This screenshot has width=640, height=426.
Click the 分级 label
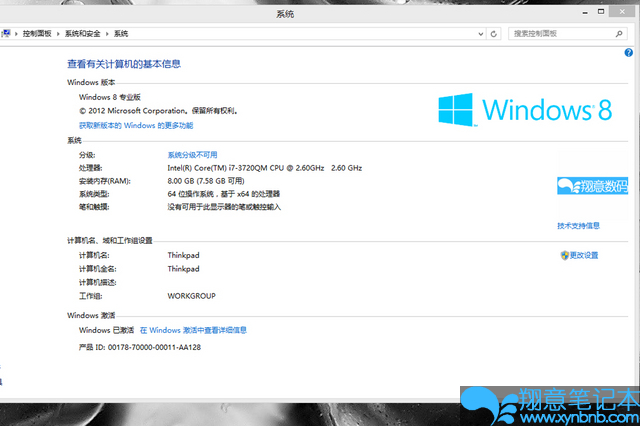87,155
